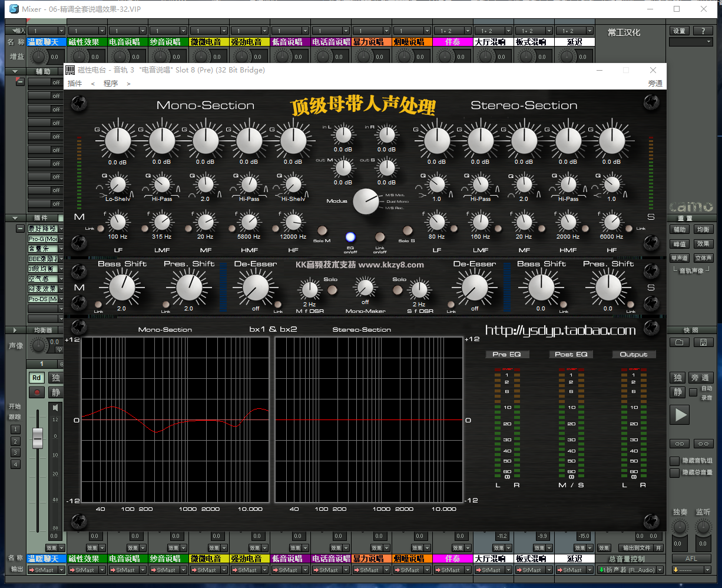Screen dimensions: 722x588
Task: Save snapshot with the floppy disk icon
Action: pyautogui.click(x=703, y=342)
